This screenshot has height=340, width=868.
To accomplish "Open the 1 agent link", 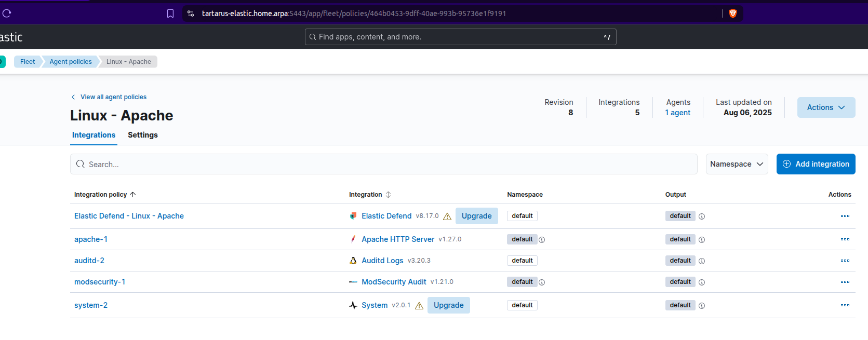I will [678, 113].
